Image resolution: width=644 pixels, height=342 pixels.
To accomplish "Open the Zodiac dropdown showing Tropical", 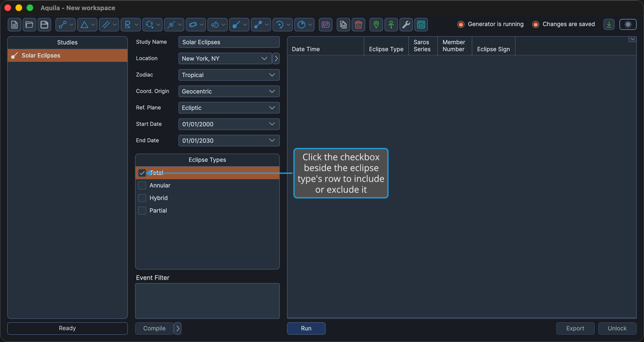I will click(x=229, y=75).
